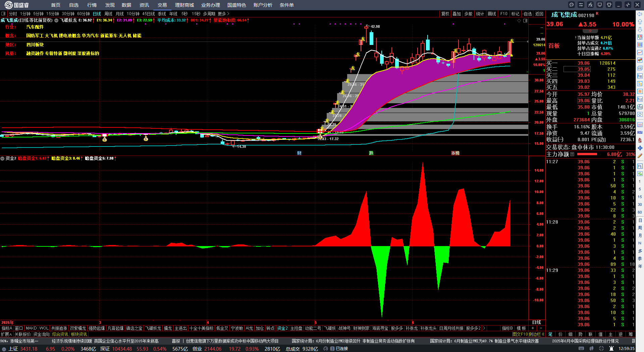Click the F10 company info sidebar icon
This screenshot has height=352, width=644.
(640, 76)
